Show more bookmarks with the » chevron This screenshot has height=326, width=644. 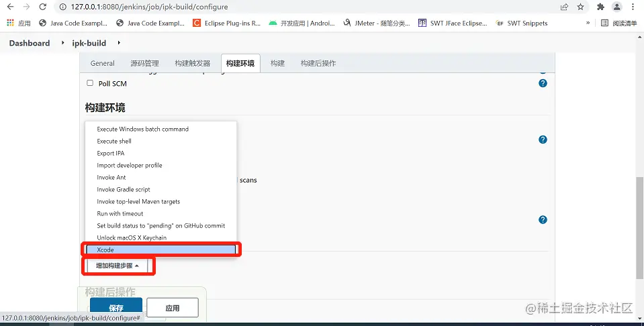(x=588, y=23)
